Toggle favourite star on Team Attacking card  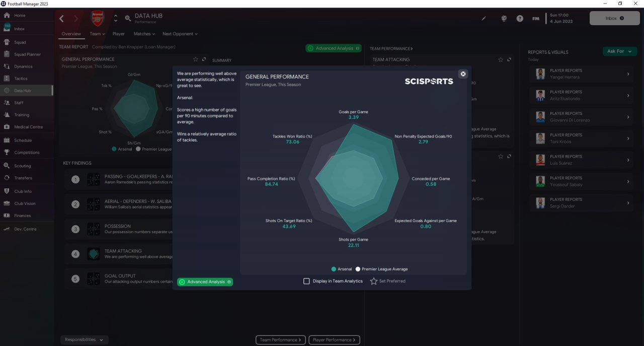point(501,59)
